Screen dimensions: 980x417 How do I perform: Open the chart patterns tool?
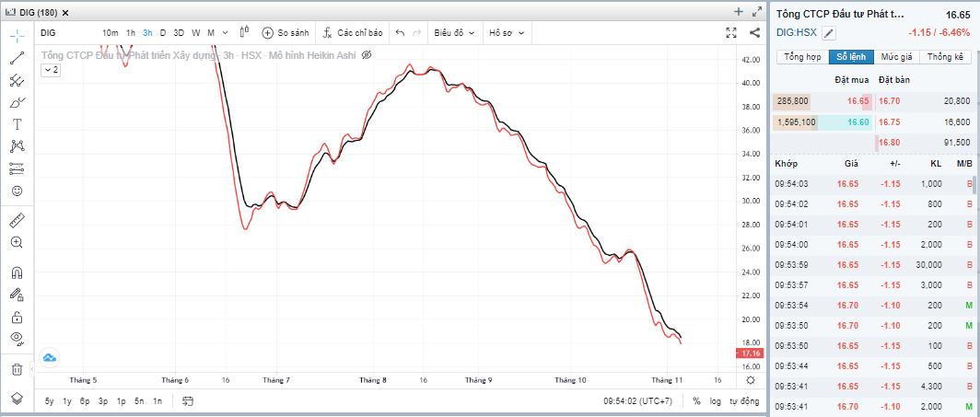tap(17, 146)
